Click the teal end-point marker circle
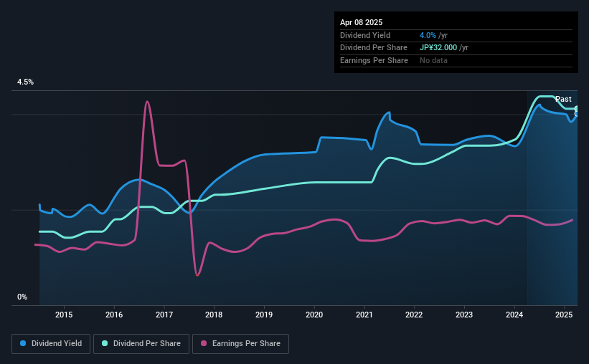This screenshot has height=364, width=589. click(x=577, y=109)
